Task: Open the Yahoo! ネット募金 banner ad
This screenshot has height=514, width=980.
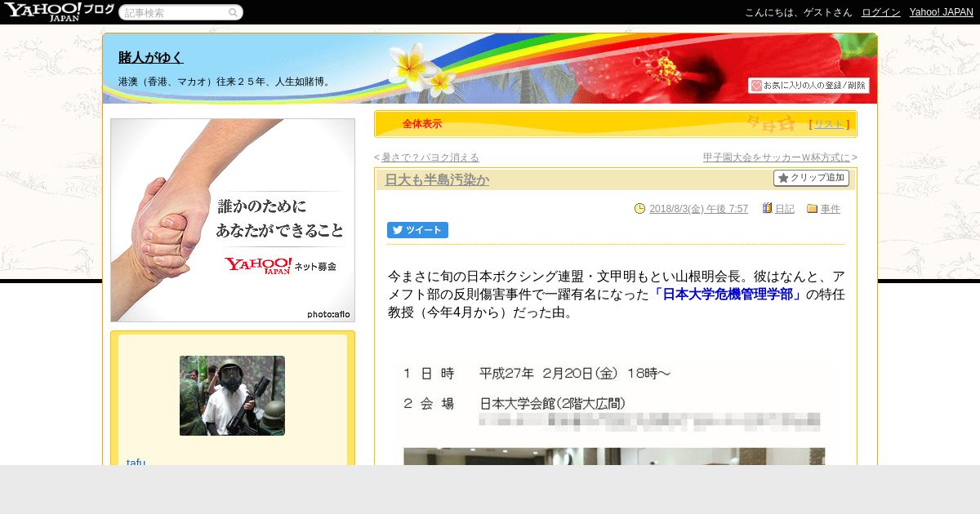Action: point(233,220)
